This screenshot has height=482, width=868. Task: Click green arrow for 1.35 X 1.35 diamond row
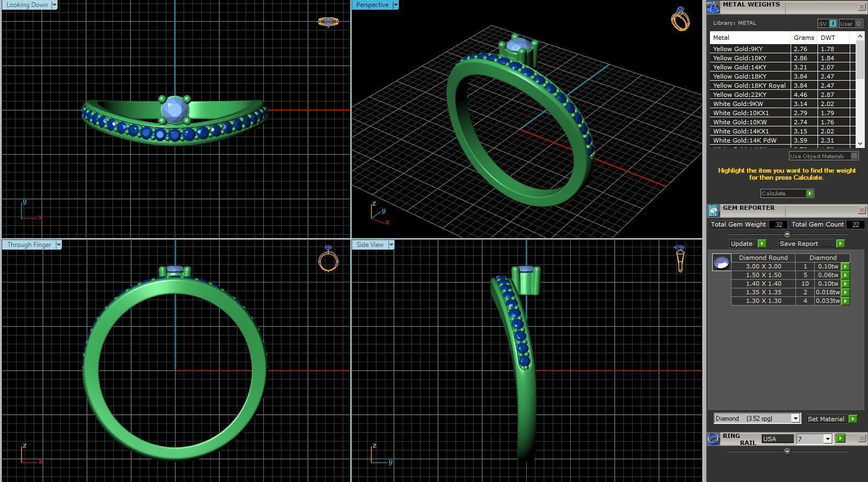click(x=845, y=292)
